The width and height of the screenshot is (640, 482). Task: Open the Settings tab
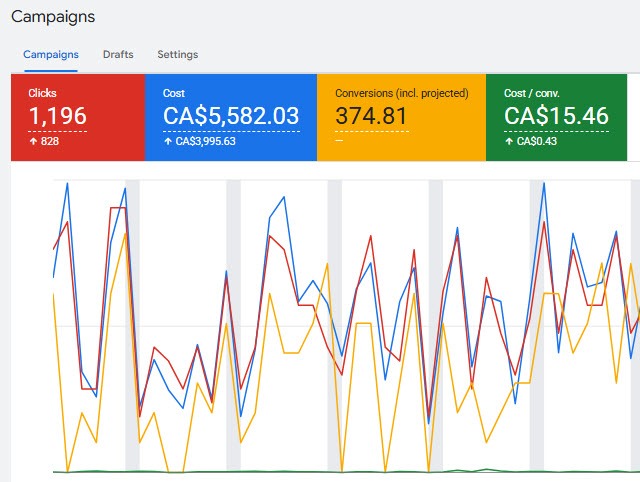178,54
